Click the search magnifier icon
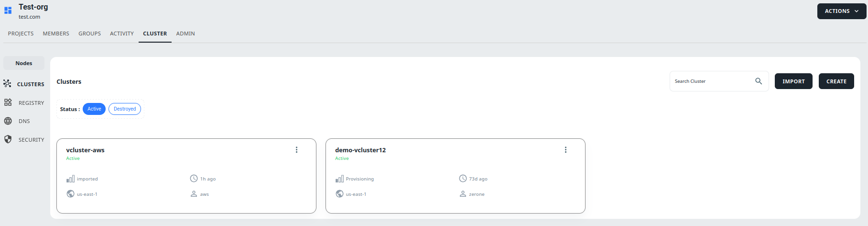Viewport: 868px width, 226px height. [x=759, y=81]
